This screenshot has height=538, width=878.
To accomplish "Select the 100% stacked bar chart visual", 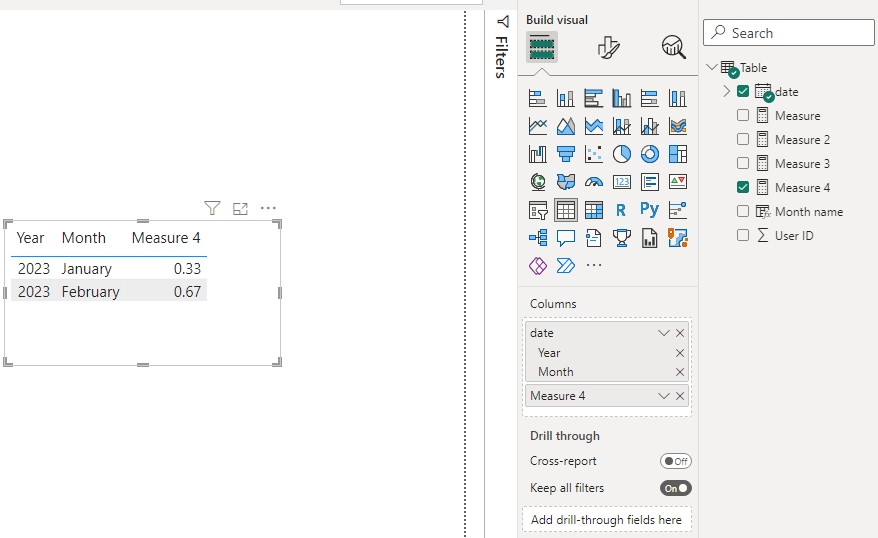I will 650,99.
